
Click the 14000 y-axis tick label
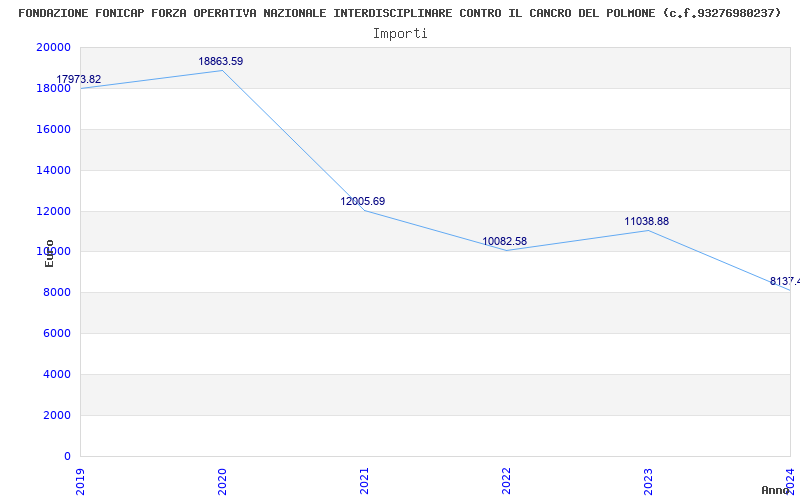click(x=53, y=170)
